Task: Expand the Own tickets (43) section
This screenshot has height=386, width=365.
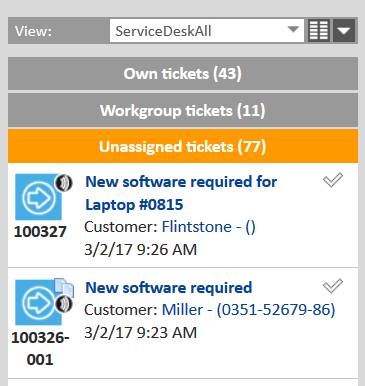Action: (183, 74)
